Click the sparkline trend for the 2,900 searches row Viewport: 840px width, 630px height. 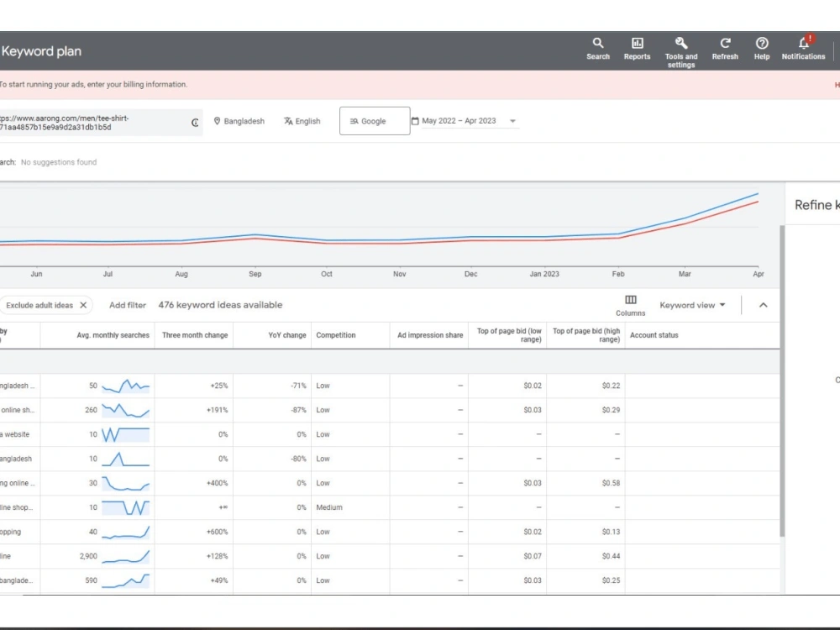[126, 556]
